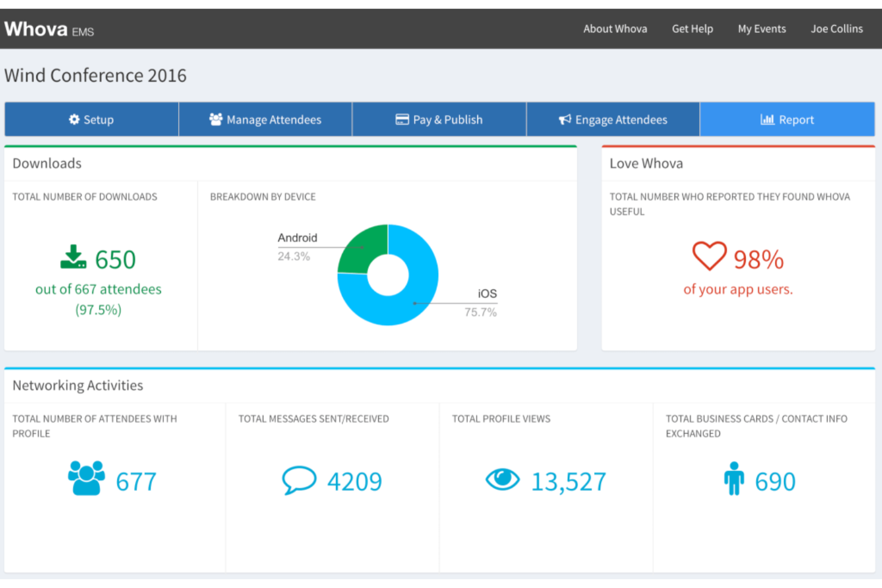Click the green Android segment of the chart
This screenshot has width=882, height=588.
pyautogui.click(x=362, y=244)
